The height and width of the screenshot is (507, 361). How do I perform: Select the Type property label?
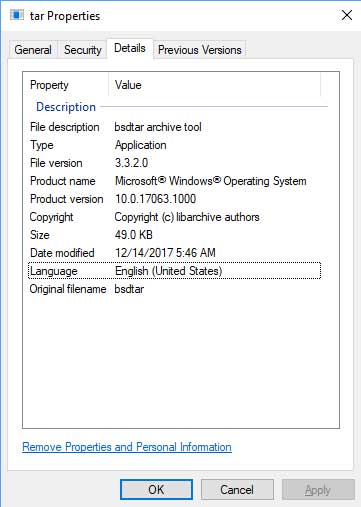(42, 145)
